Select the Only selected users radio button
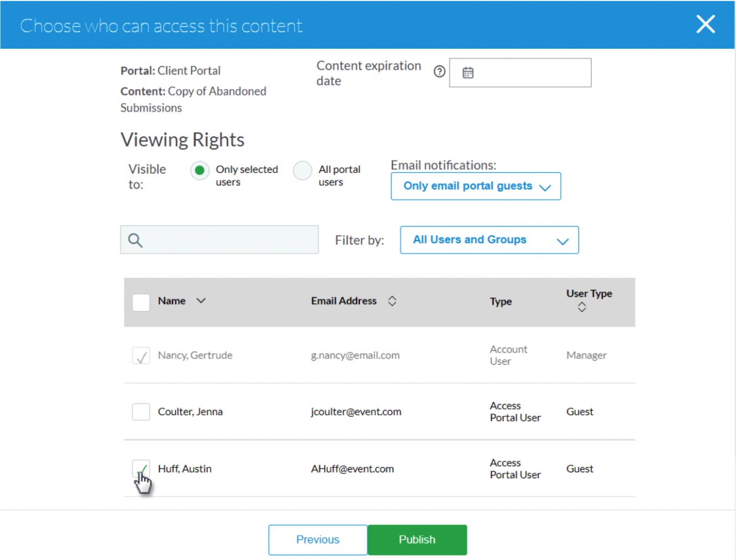736x560 pixels. [200, 170]
